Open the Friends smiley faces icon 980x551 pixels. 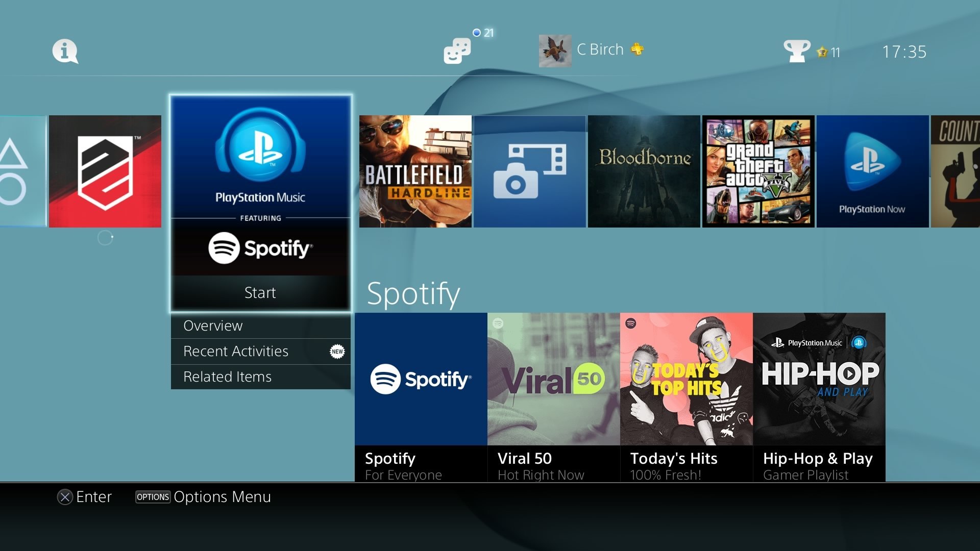[x=457, y=51]
